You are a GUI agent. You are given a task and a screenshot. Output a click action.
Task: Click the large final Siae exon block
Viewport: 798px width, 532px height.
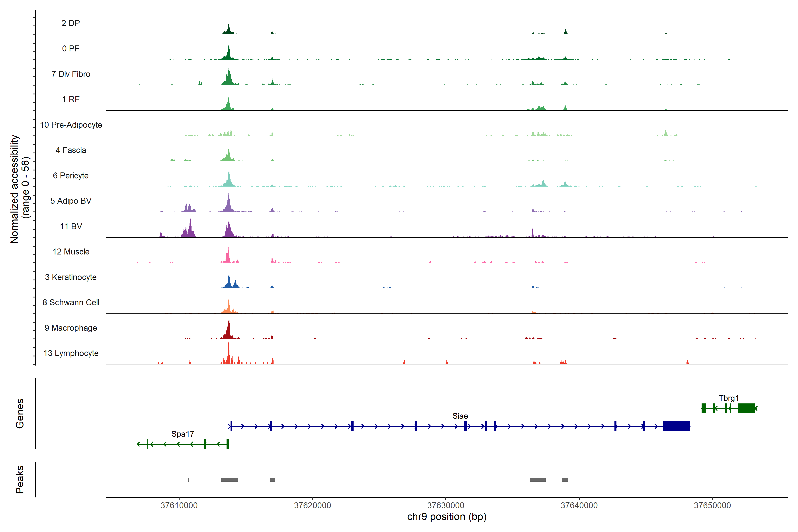pos(676,426)
